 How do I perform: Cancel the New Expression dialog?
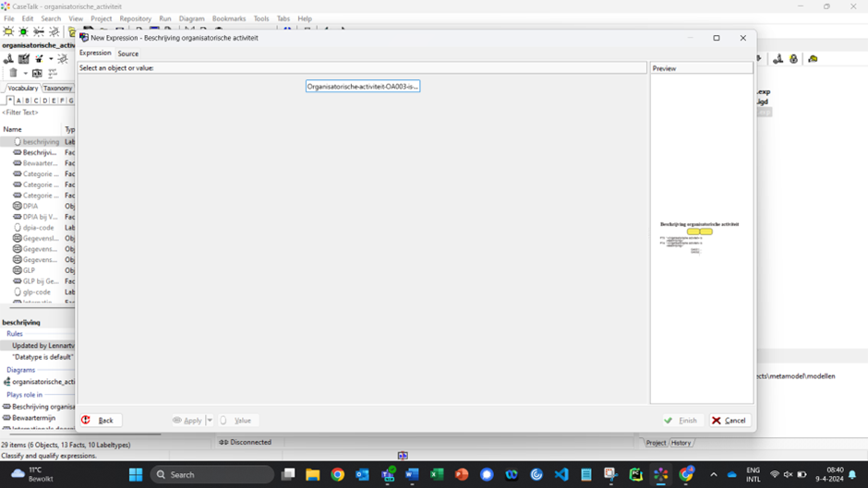click(x=729, y=421)
